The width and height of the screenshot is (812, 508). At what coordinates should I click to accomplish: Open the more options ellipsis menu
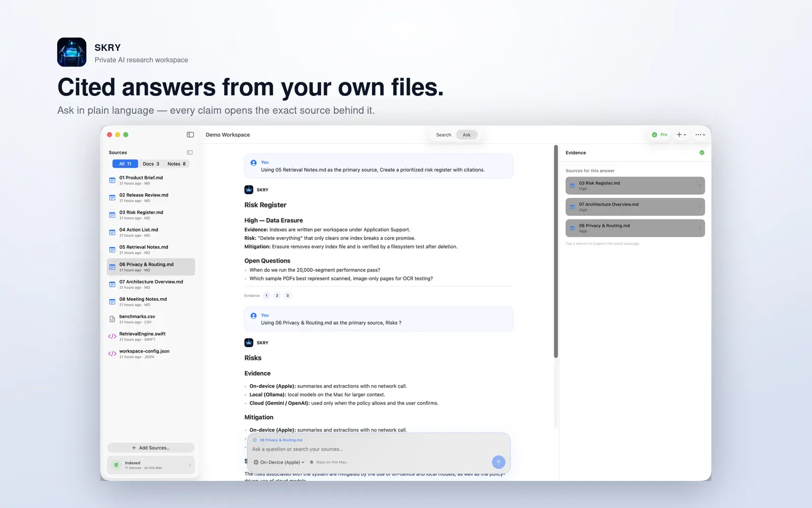(700, 135)
